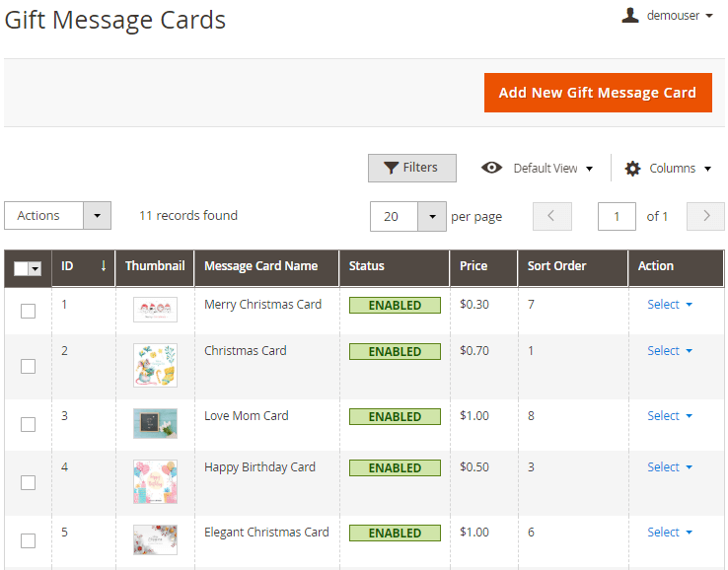Open Select action for Elegant Christmas Card
The height and width of the screenshot is (570, 728).
pyautogui.click(x=670, y=533)
